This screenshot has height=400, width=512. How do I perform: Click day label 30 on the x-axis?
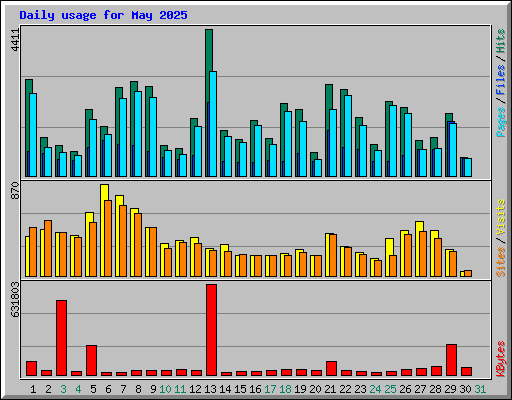465,389
